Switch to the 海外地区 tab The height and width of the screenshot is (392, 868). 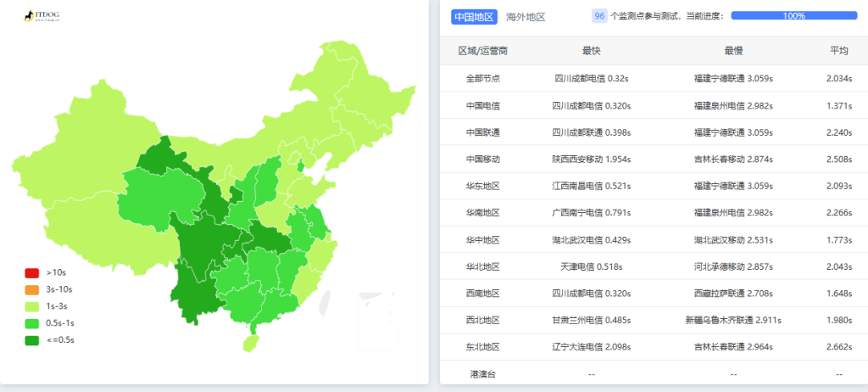click(x=526, y=16)
